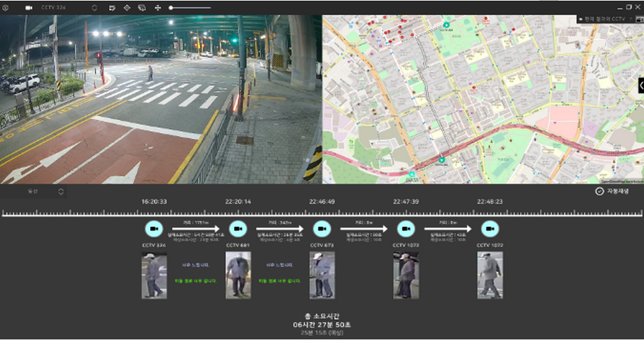The image size is (644, 340).
Task: Select the CCTV 681 camera node on the timeline
Action: point(238,229)
